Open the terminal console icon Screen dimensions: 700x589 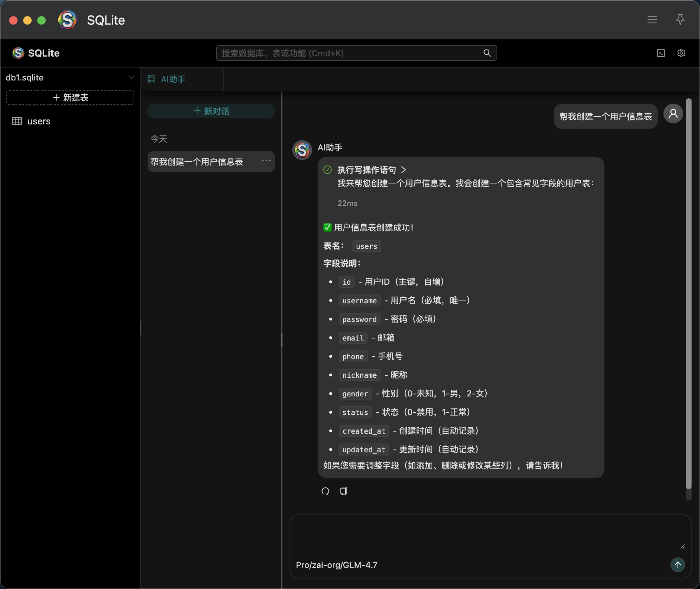tap(661, 53)
